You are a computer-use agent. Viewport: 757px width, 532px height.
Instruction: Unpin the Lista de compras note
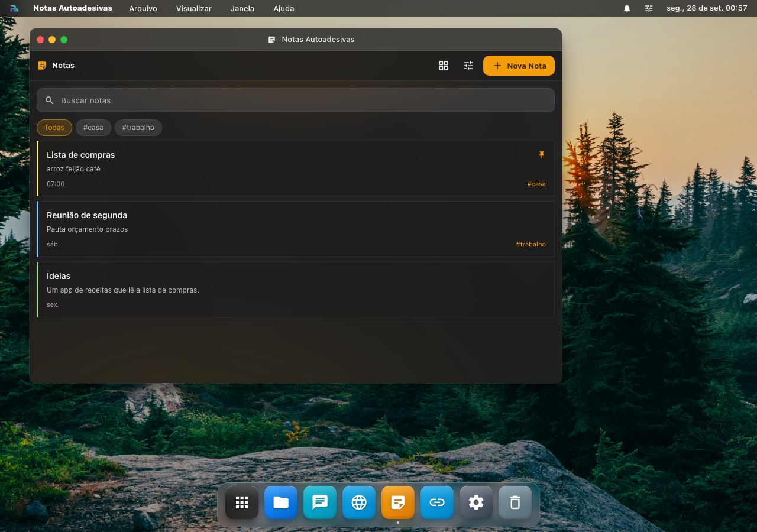point(541,155)
